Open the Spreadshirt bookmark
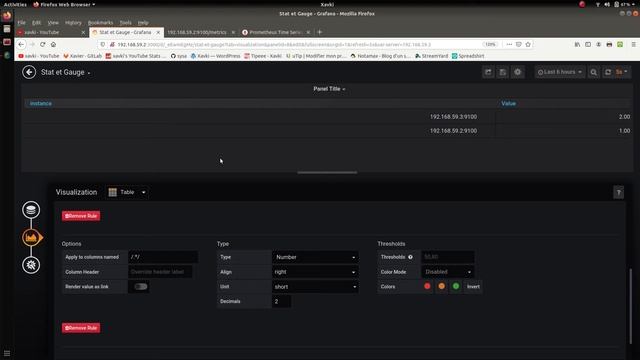 pyautogui.click(x=468, y=56)
